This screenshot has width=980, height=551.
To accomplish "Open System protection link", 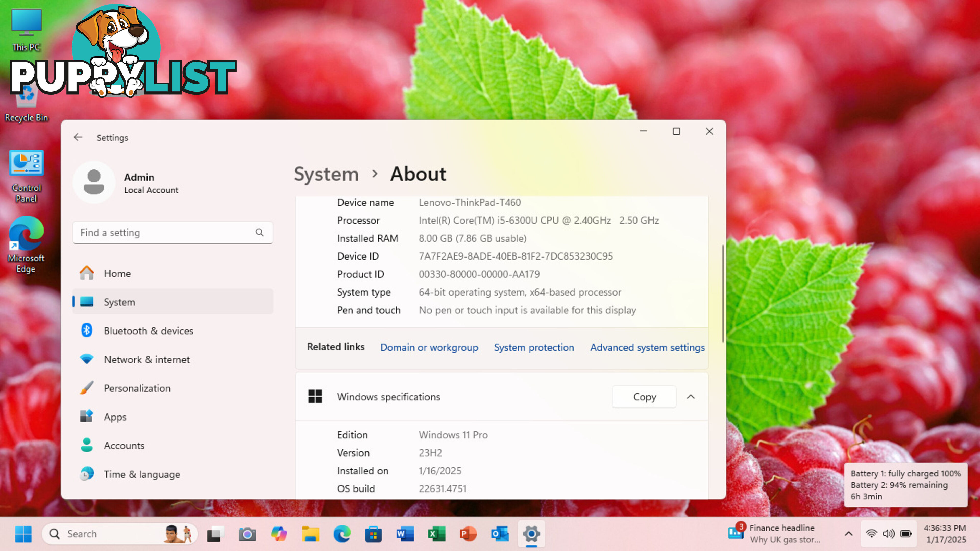I will 534,347.
